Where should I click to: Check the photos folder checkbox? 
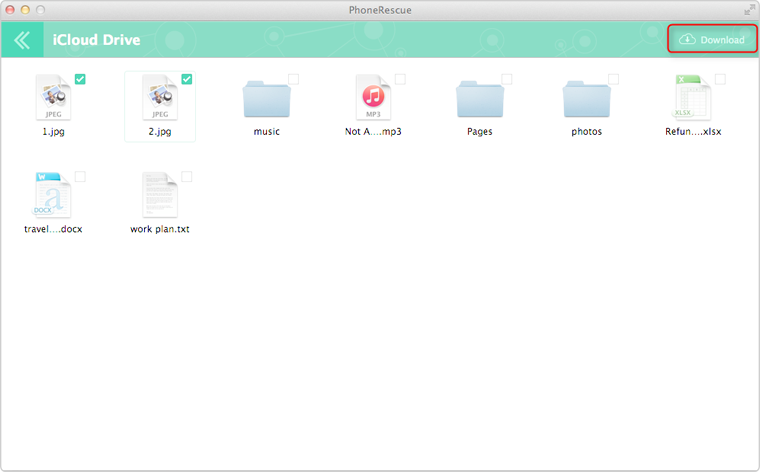(614, 79)
